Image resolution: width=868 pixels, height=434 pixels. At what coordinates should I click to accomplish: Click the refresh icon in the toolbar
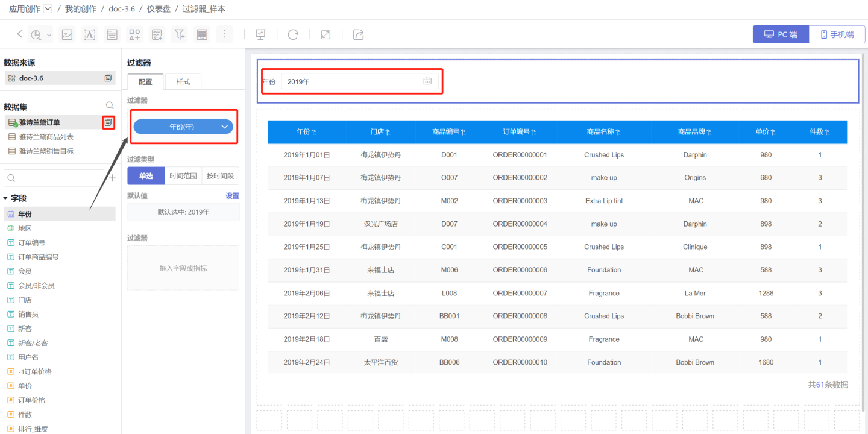click(x=293, y=34)
